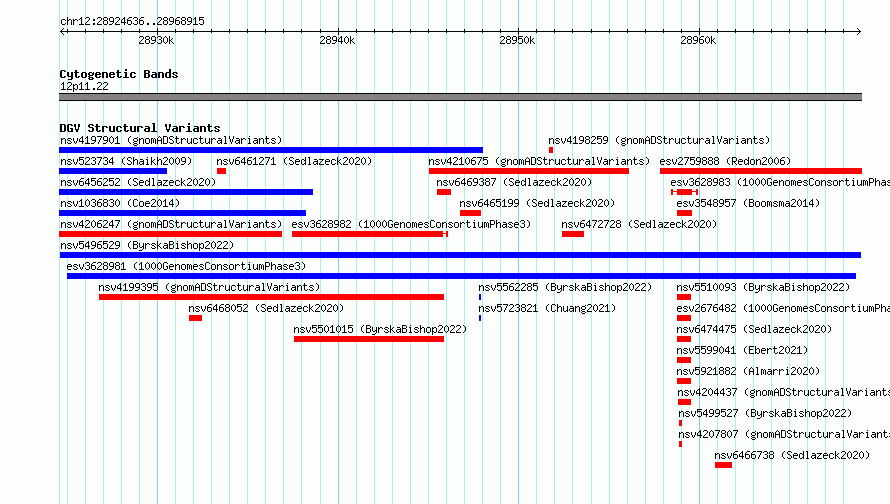
Task: Click the gray 12p11.22 cytogenetic band
Action: (460, 97)
